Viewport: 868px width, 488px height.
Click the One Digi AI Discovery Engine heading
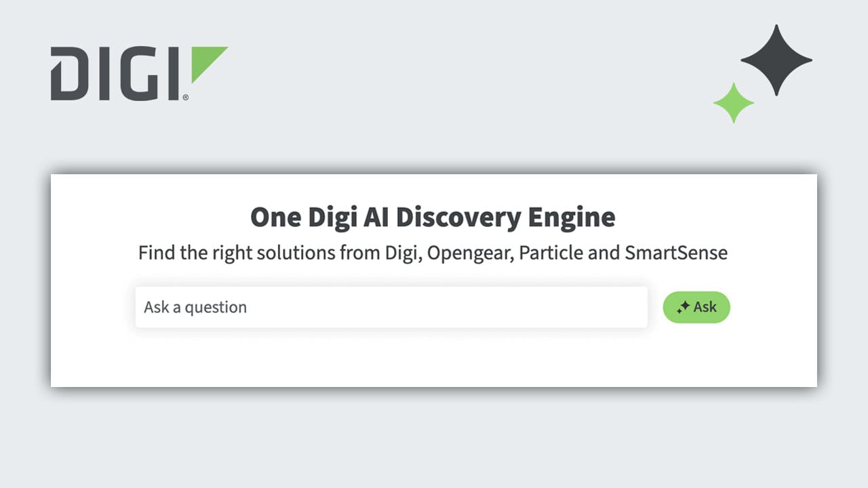[433, 218]
